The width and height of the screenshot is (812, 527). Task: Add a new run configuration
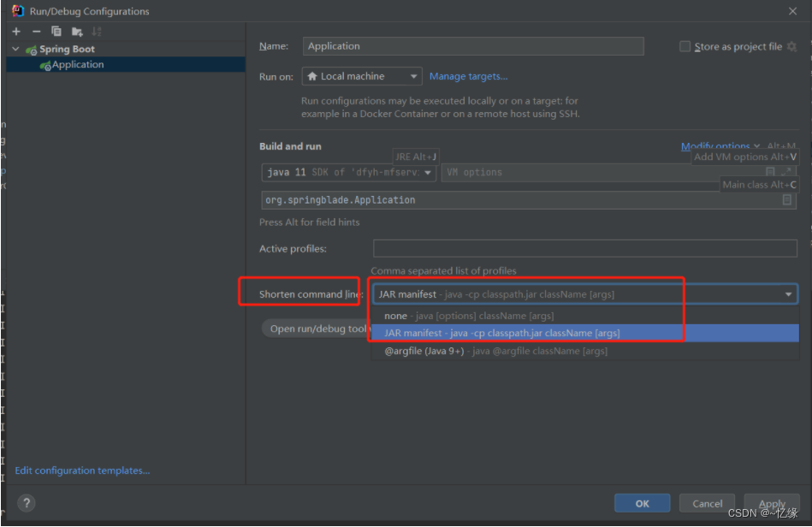coord(15,32)
